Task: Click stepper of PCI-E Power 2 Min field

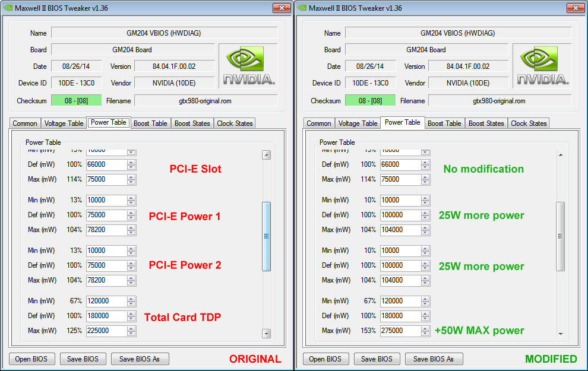Action: [131, 250]
